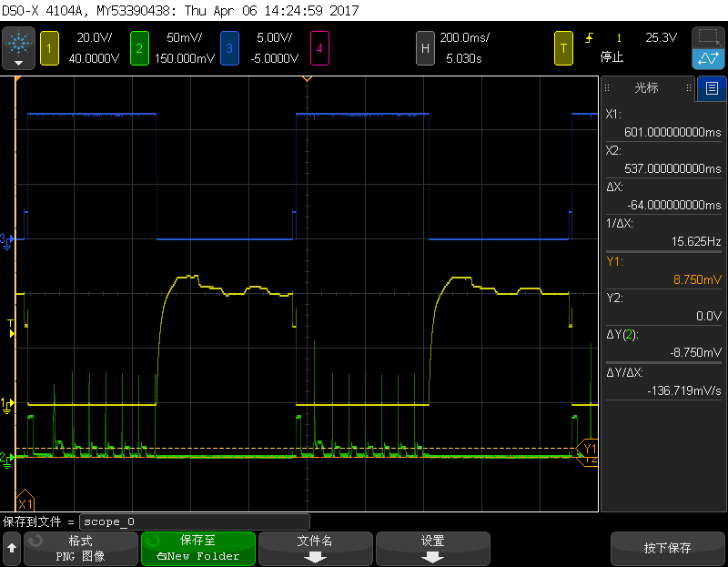The image size is (728, 567).
Task: Click the 保存到文件 label
Action: 32,522
